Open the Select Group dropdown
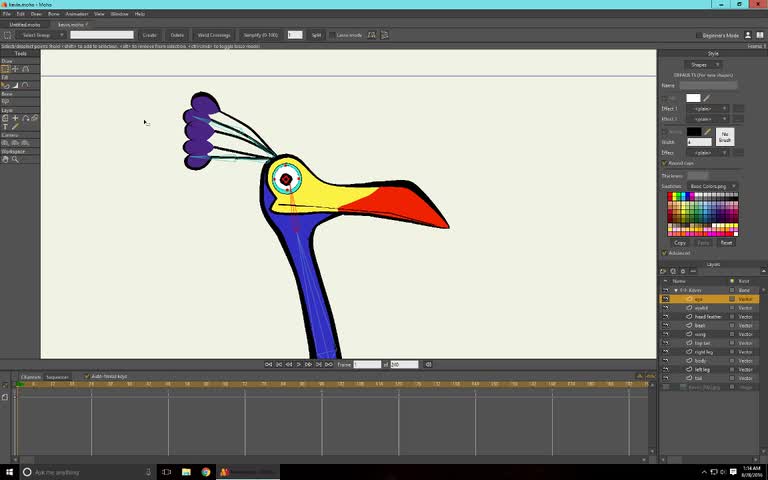This screenshot has width=768, height=480. click(x=41, y=35)
